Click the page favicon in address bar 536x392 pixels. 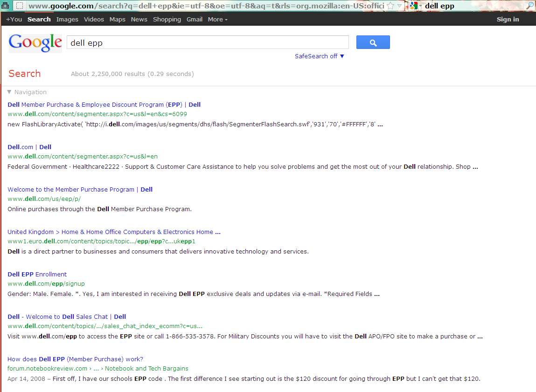pyautogui.click(x=20, y=6)
